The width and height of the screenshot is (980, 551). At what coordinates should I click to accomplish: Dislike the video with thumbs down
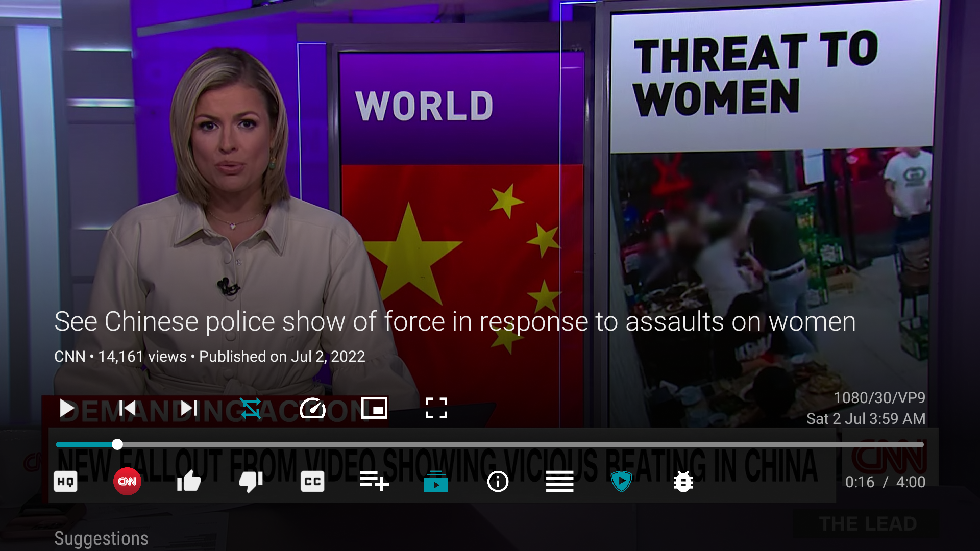point(251,482)
